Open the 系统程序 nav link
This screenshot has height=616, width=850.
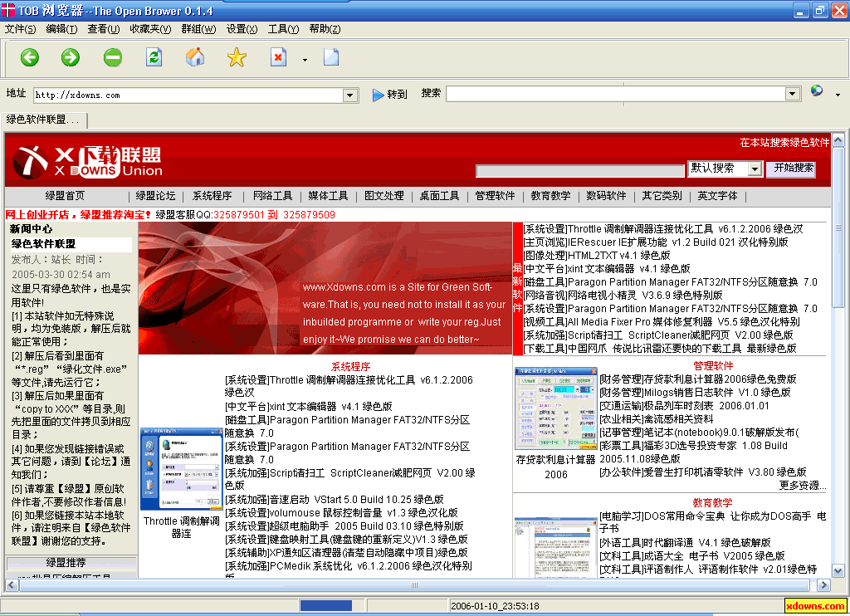[x=212, y=196]
